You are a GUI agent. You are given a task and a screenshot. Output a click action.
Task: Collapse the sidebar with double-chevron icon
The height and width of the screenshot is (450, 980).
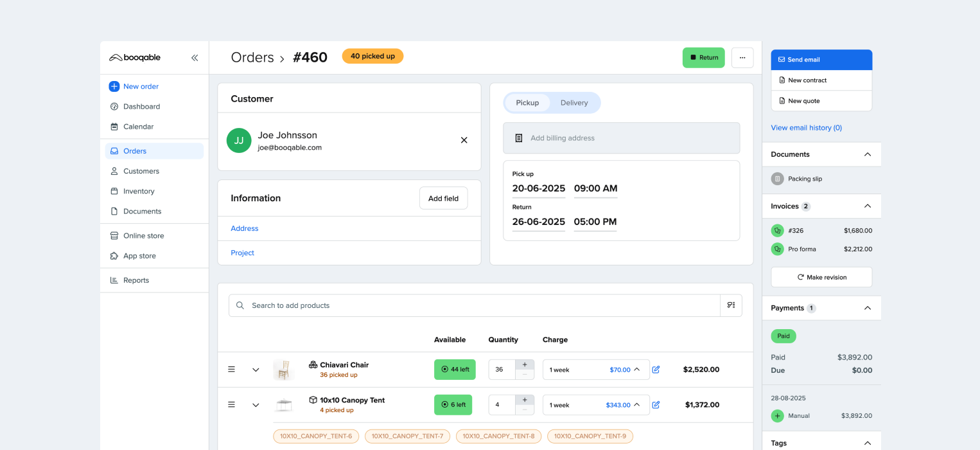(195, 58)
